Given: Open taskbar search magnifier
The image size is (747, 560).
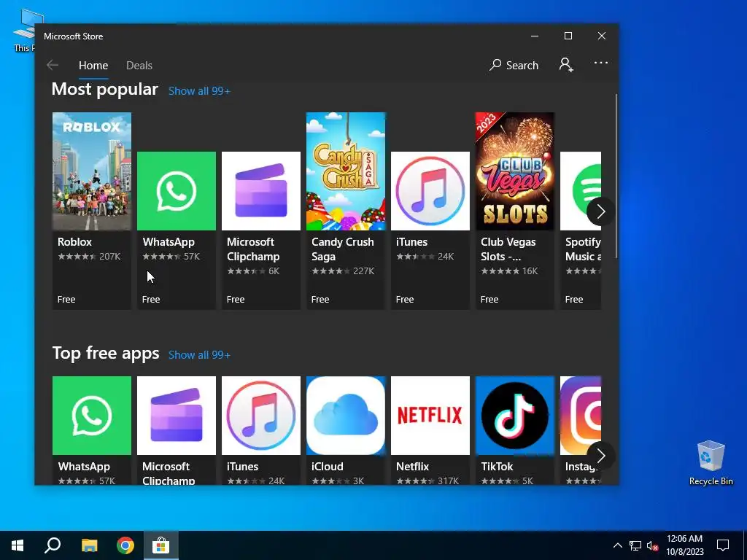Looking at the screenshot, I should 53,545.
